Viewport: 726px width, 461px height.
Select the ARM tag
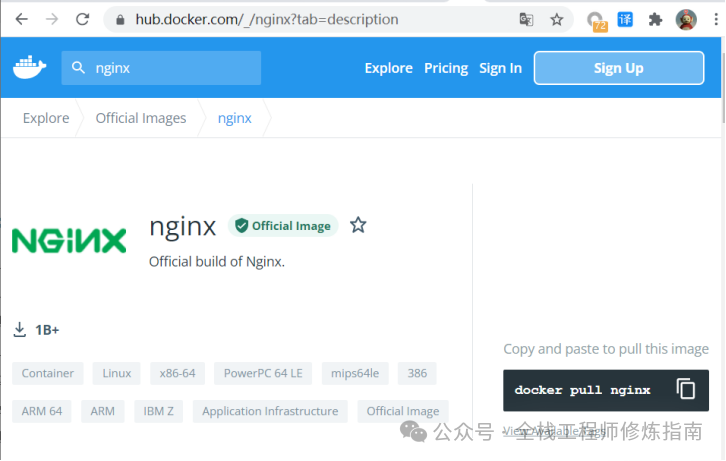pos(103,411)
